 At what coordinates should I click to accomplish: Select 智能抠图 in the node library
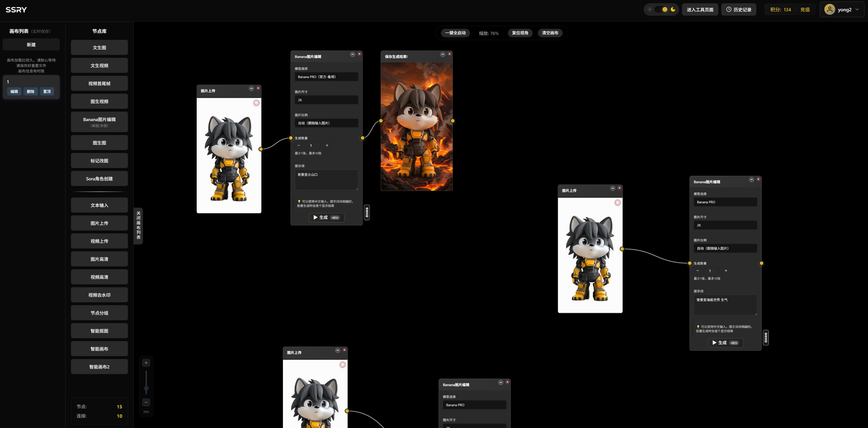tap(99, 331)
